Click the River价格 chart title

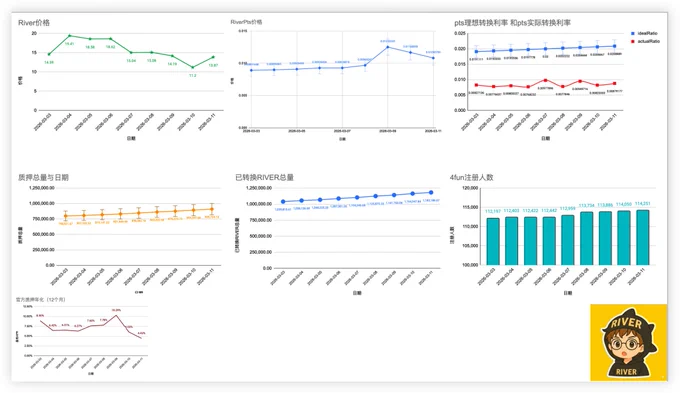(x=34, y=23)
